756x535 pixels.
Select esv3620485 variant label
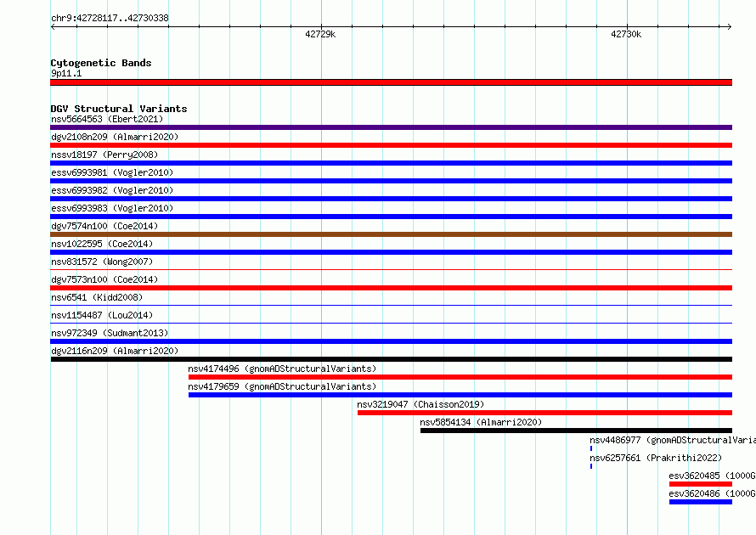click(x=712, y=476)
